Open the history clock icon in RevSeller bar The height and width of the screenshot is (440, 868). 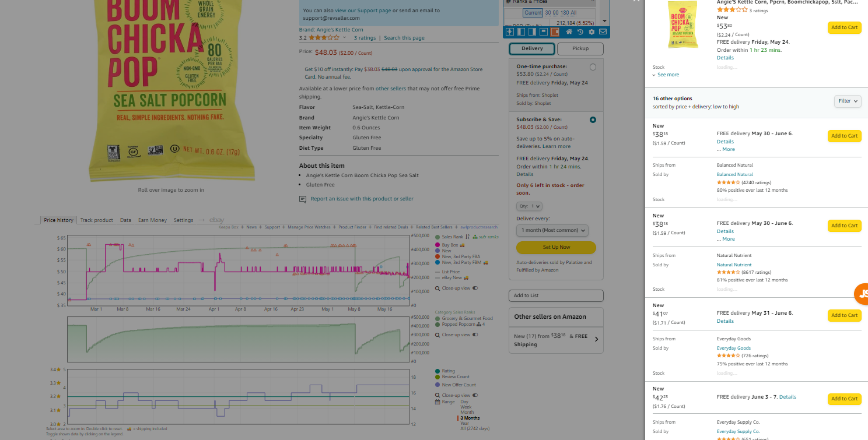tap(580, 31)
